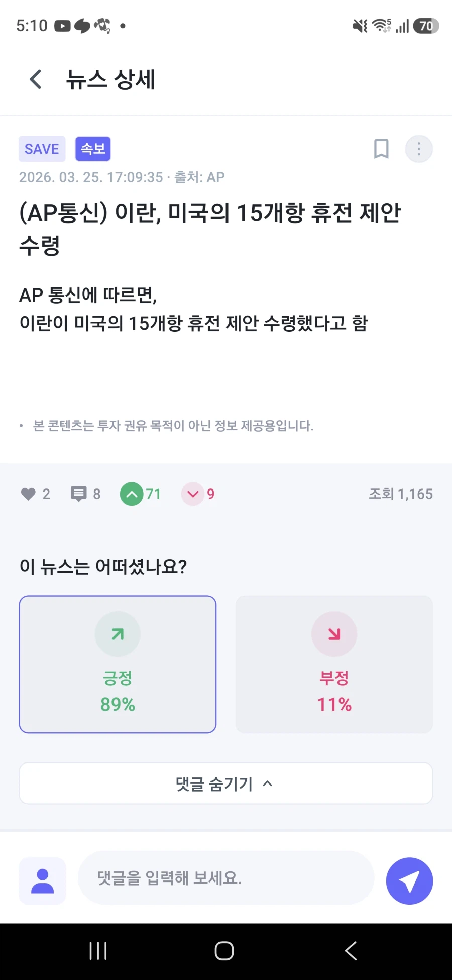The height and width of the screenshot is (980, 452).
Task: Expand the 속보 badge details
Action: (x=92, y=149)
